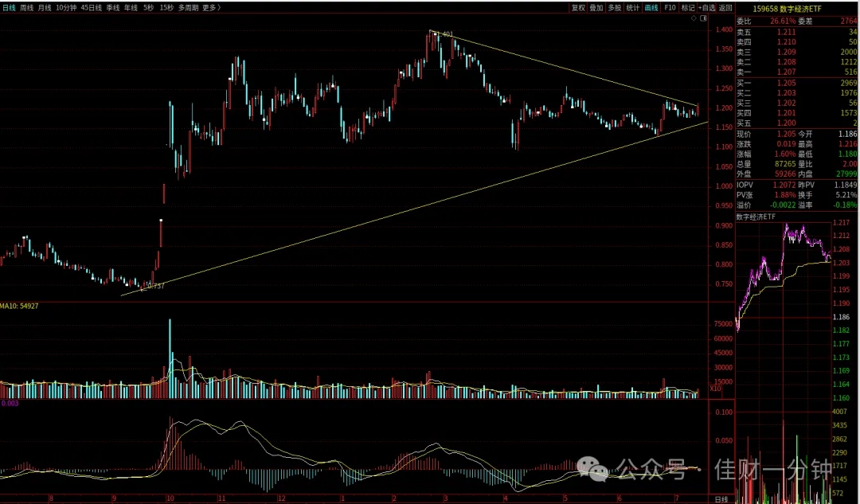860x504 pixels.
Task: Open the 复权 adjustment option
Action: (x=579, y=8)
